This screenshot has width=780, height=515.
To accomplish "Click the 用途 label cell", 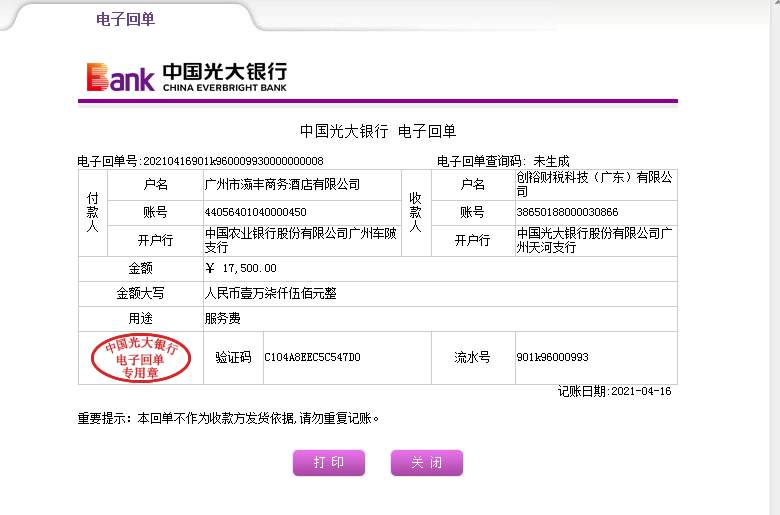I will 141,318.
